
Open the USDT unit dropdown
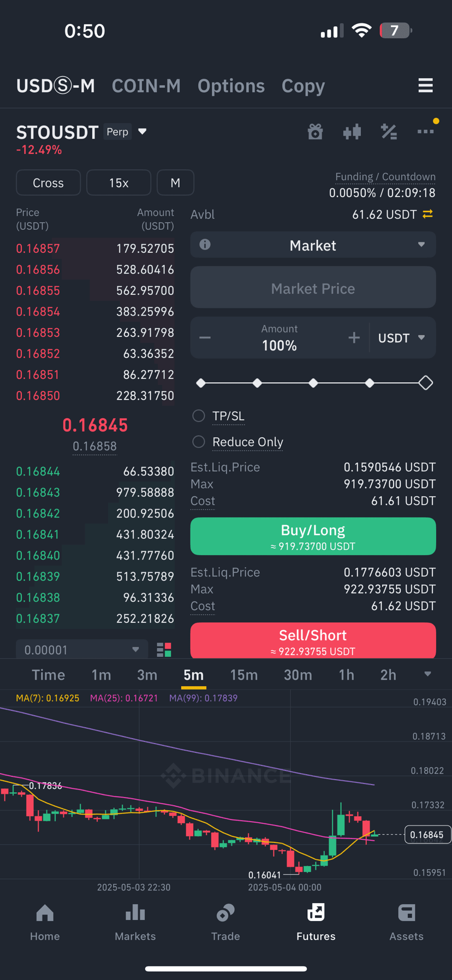coord(402,338)
